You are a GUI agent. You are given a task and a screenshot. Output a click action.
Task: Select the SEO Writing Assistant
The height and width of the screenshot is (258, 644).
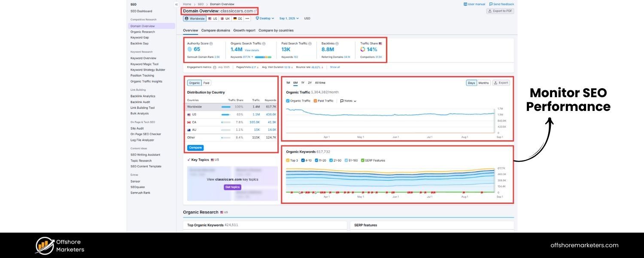145,154
